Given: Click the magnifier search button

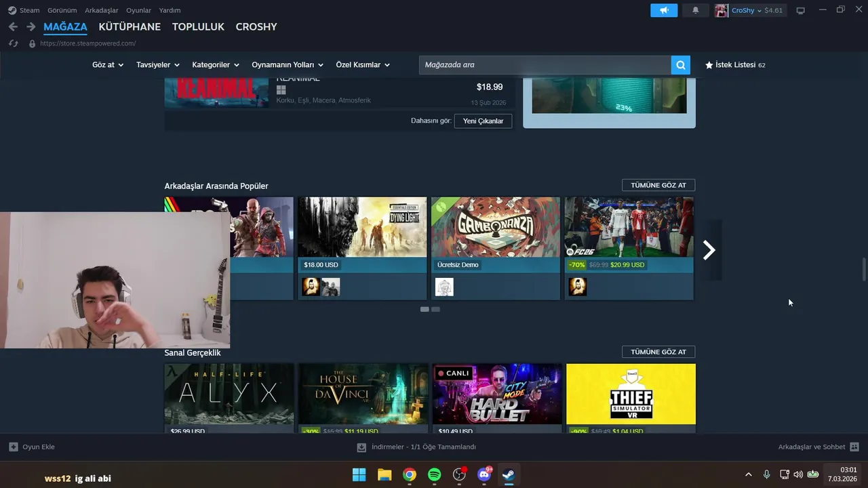Looking at the screenshot, I should [681, 65].
